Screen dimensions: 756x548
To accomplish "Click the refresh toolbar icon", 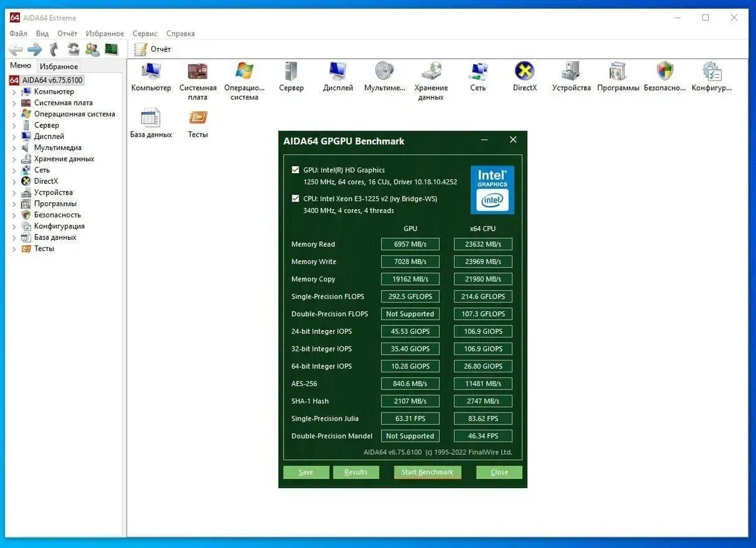I will click(74, 49).
